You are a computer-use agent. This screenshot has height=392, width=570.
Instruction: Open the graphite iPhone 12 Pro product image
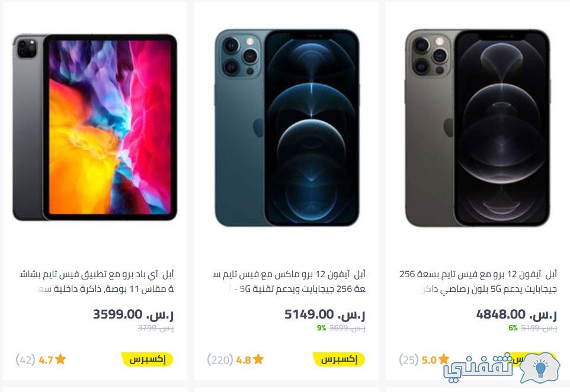click(478, 128)
